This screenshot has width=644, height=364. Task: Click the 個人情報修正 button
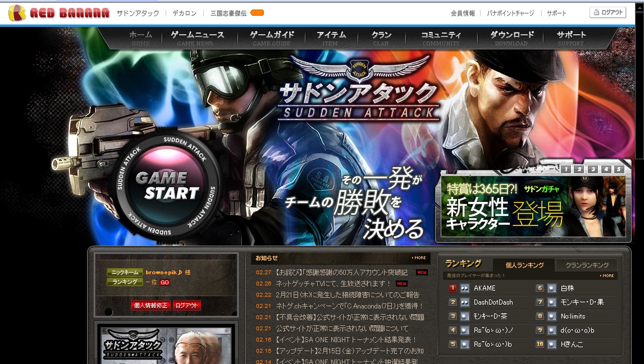pos(150,305)
